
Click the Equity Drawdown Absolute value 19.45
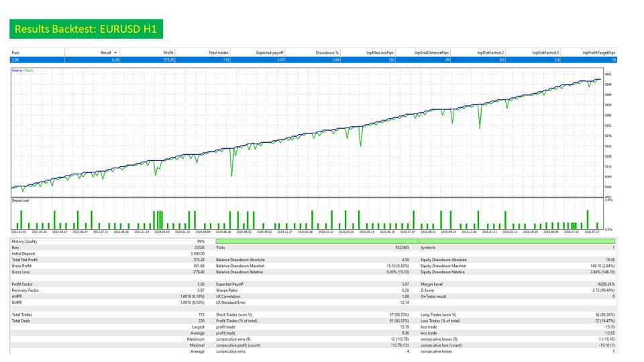[x=610, y=260]
